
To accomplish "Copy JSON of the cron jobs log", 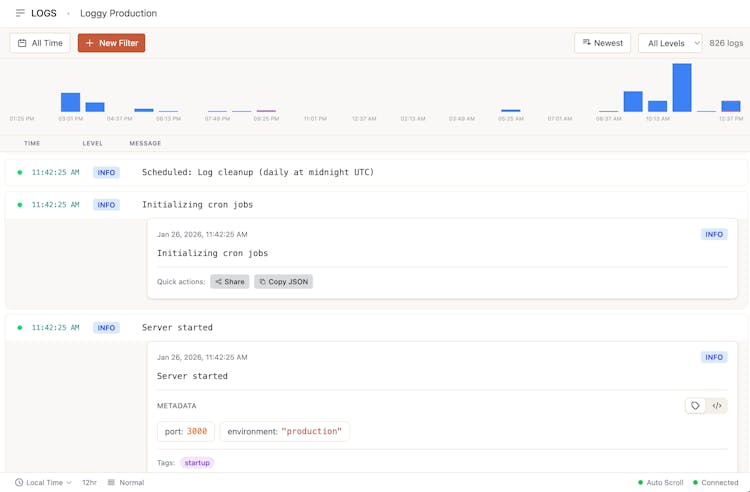I will tap(283, 282).
